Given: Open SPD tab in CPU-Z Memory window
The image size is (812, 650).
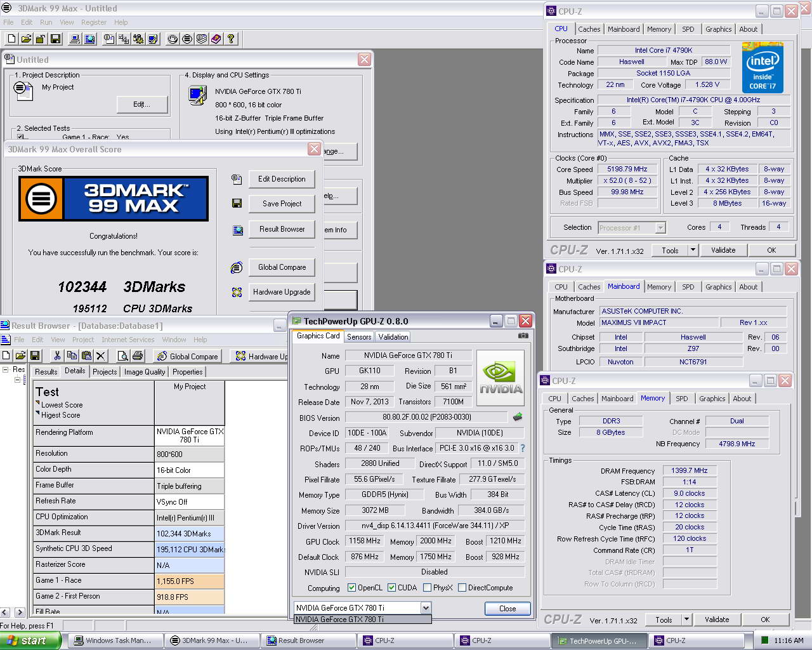Looking at the screenshot, I should tap(682, 399).
